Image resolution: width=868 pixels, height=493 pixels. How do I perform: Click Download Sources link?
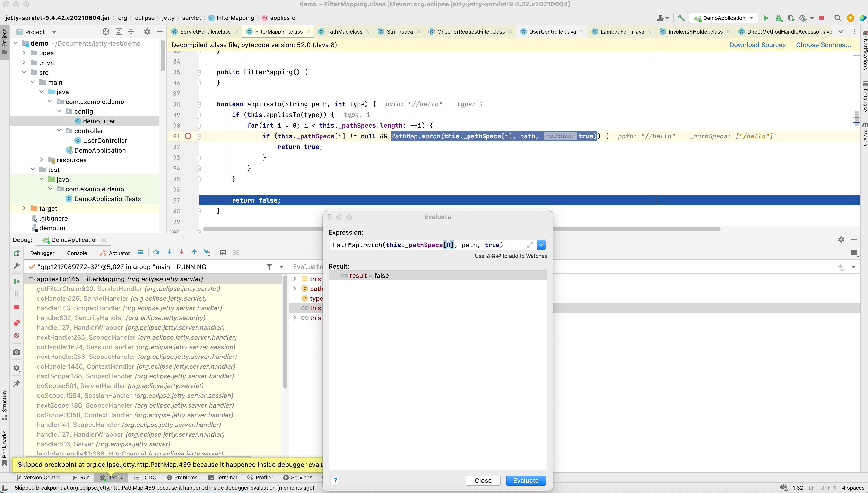click(757, 45)
